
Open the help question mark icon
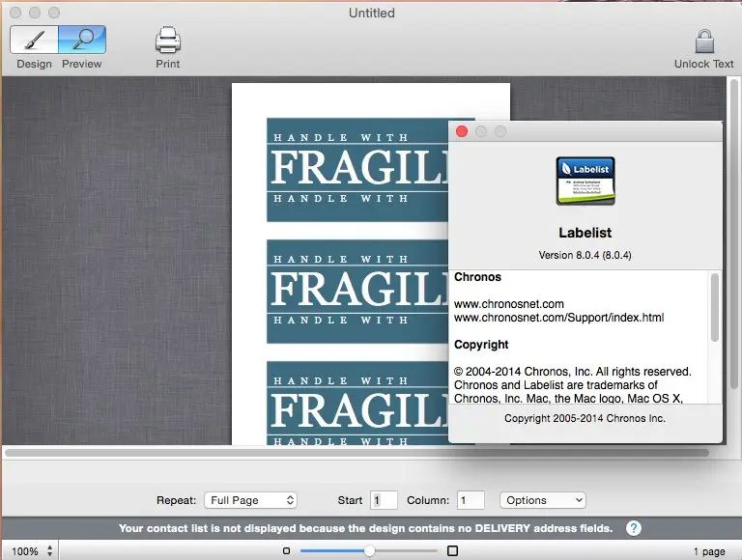[634, 528]
